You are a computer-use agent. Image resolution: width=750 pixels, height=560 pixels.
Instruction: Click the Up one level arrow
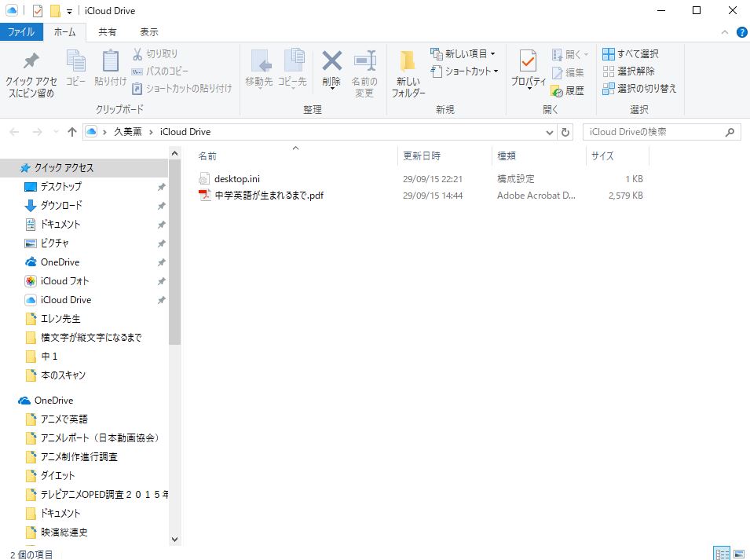pos(72,132)
